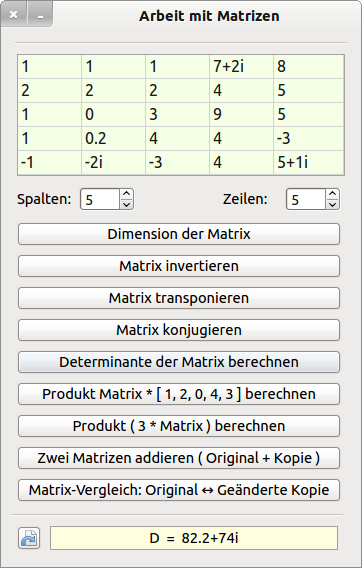Invert the matrix with Matrix invertieren

coord(179,266)
